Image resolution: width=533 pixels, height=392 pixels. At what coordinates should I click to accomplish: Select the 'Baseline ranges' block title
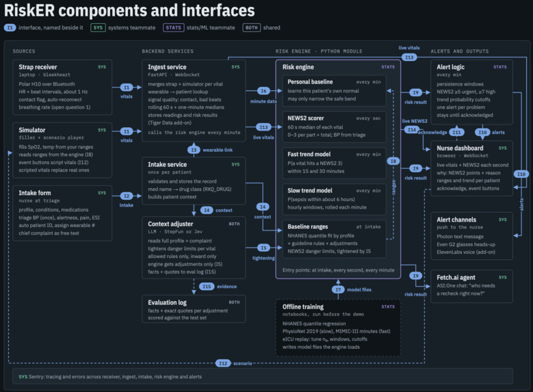pyautogui.click(x=308, y=226)
